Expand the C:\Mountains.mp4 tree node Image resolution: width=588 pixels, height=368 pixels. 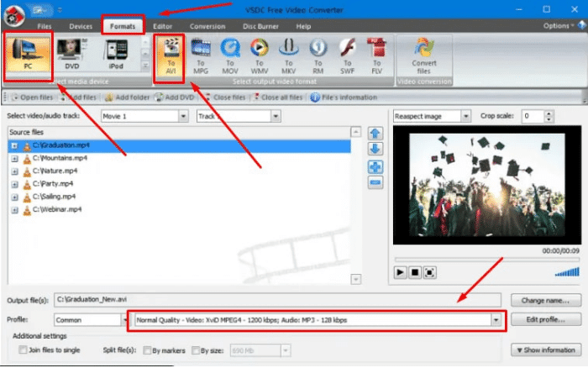click(14, 159)
